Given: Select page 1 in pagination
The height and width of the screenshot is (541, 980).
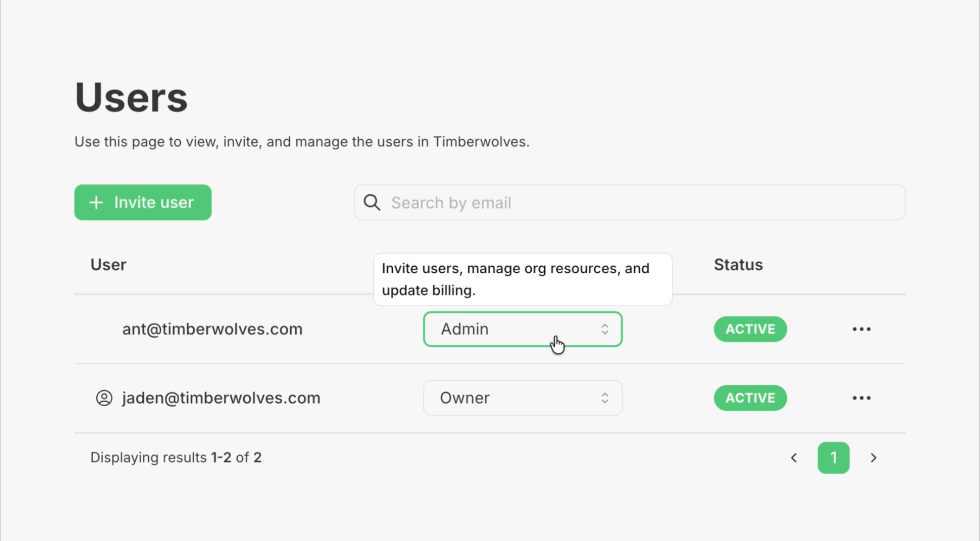Looking at the screenshot, I should [x=833, y=458].
